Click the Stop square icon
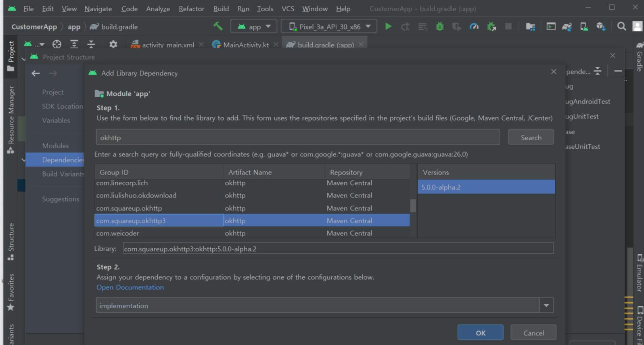Viewport: 644px width, 345px height. coord(508,27)
